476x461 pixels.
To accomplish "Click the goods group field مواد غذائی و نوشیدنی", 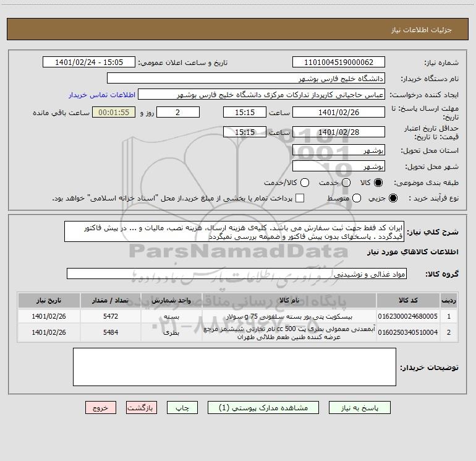I will tap(237, 274).
